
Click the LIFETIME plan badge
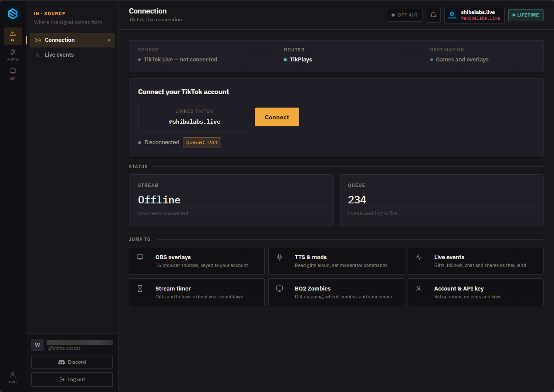[526, 15]
